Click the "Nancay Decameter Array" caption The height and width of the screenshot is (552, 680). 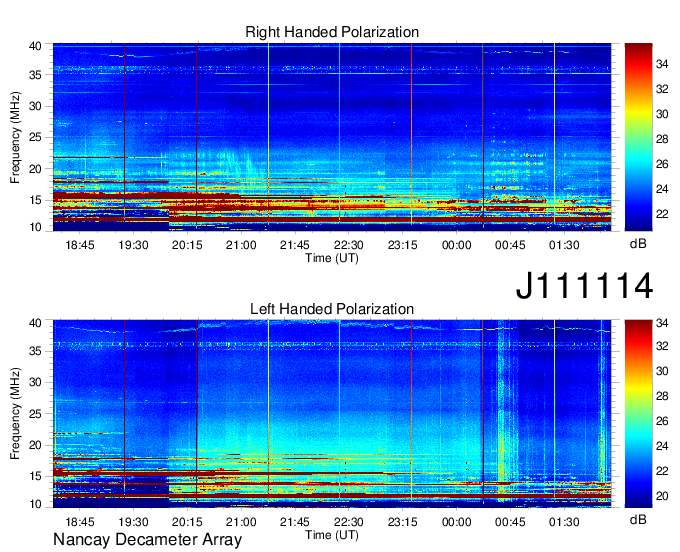[147, 539]
